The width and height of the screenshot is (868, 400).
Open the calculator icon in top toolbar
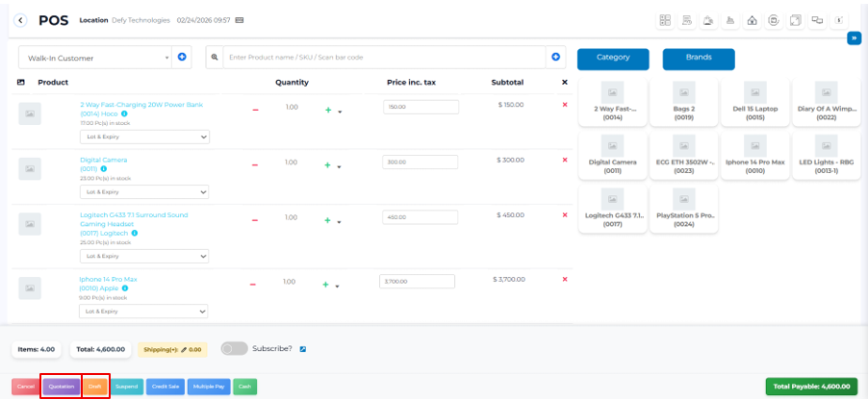coord(665,20)
